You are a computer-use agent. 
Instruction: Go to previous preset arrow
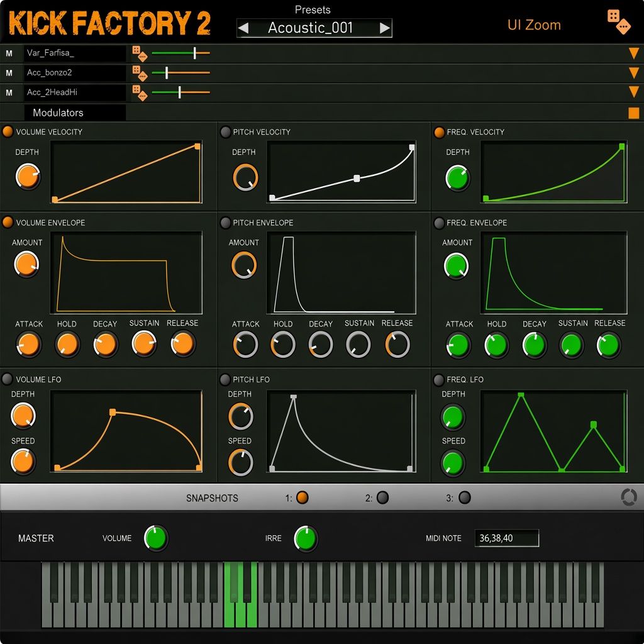click(x=243, y=28)
